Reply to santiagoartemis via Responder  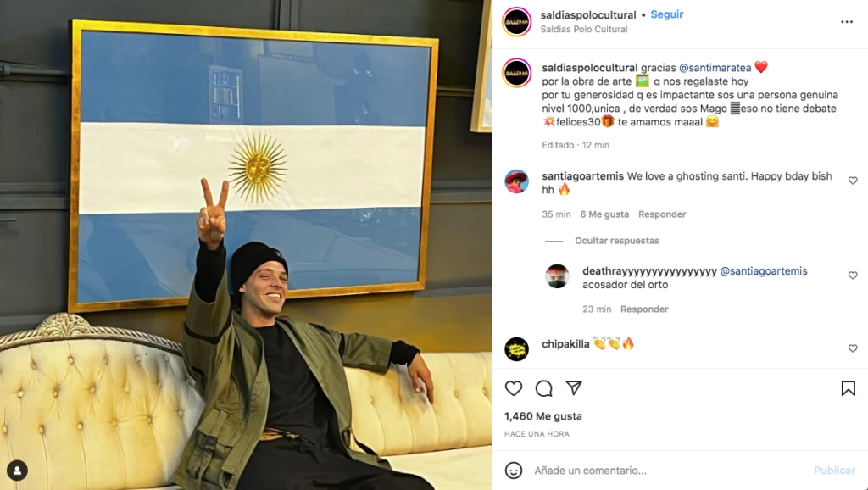click(x=661, y=214)
